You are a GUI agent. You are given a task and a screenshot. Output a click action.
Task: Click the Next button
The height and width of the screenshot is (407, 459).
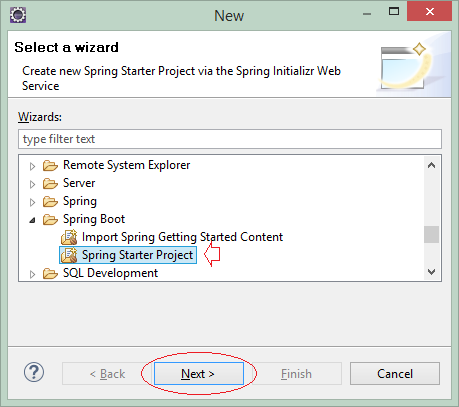(x=199, y=374)
